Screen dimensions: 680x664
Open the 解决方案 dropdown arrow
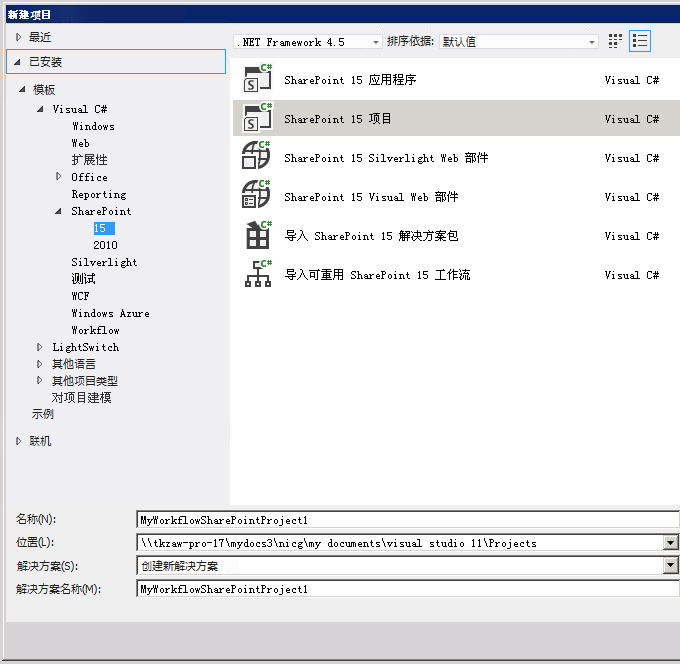point(670,565)
